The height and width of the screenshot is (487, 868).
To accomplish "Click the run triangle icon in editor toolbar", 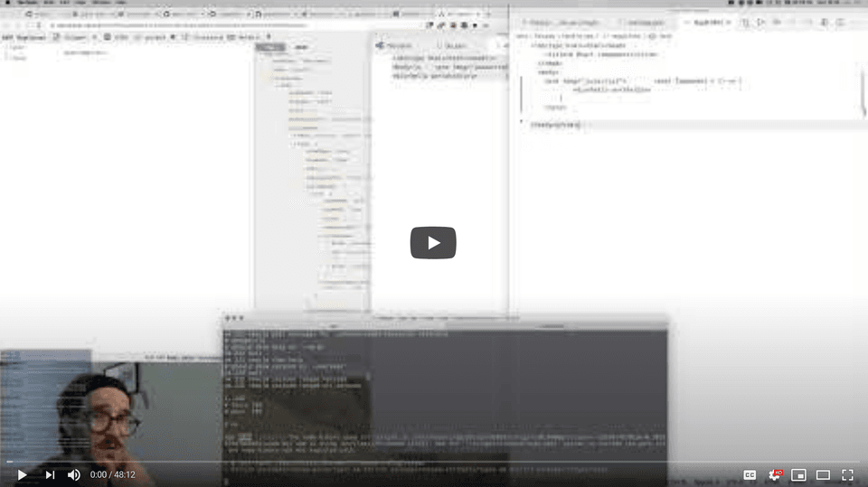I will point(760,22).
